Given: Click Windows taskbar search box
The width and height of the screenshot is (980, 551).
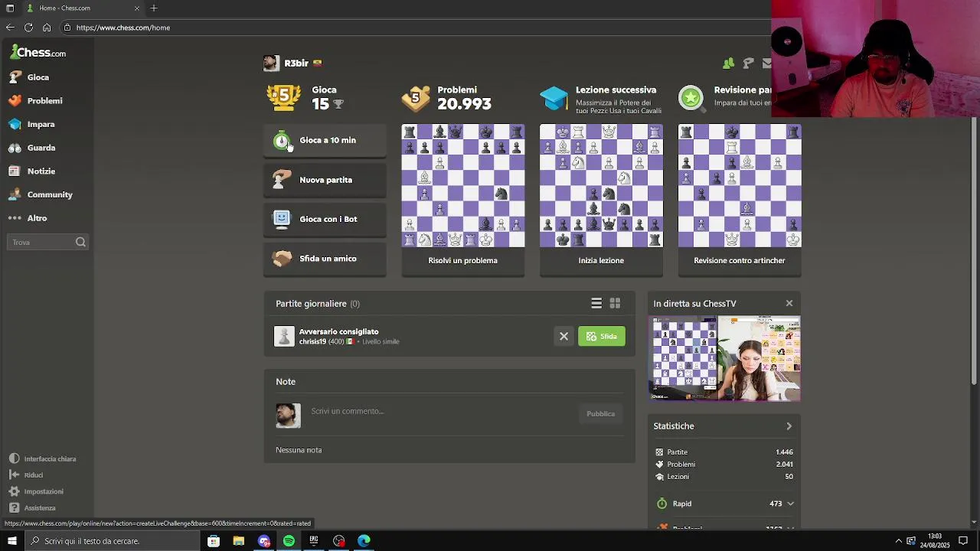Looking at the screenshot, I should pos(112,541).
